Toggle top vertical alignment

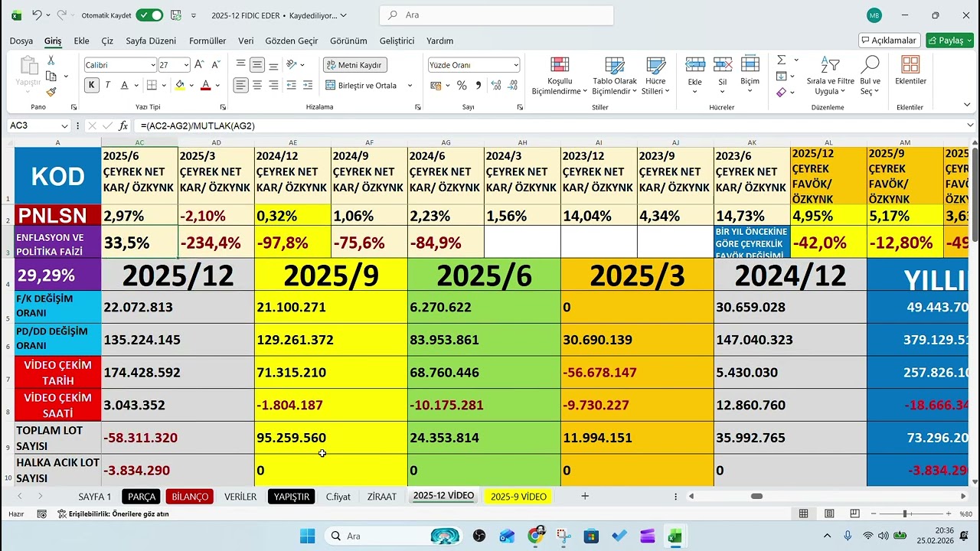tap(241, 65)
